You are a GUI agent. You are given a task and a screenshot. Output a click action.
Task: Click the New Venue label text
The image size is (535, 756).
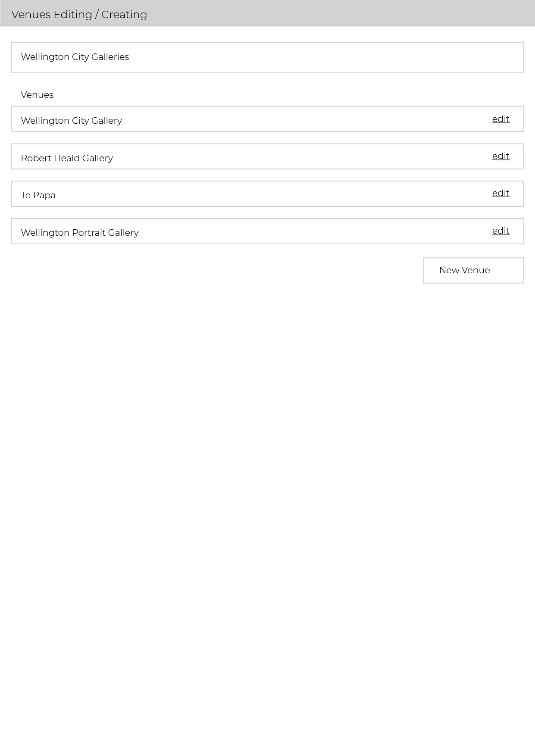[464, 270]
